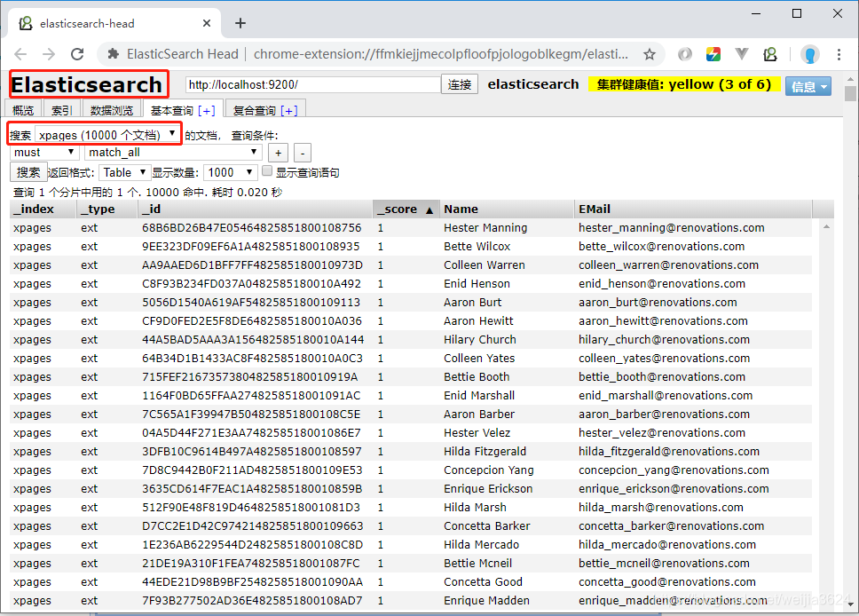The width and height of the screenshot is (859, 616).
Task: Open Chrome's three-dot menu
Action: [x=839, y=54]
